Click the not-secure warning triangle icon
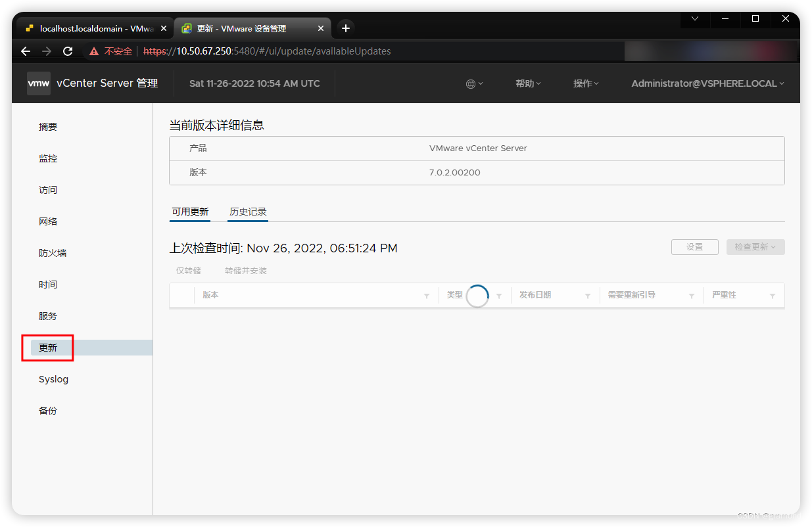Screen dimensions: 812x527 [x=94, y=51]
